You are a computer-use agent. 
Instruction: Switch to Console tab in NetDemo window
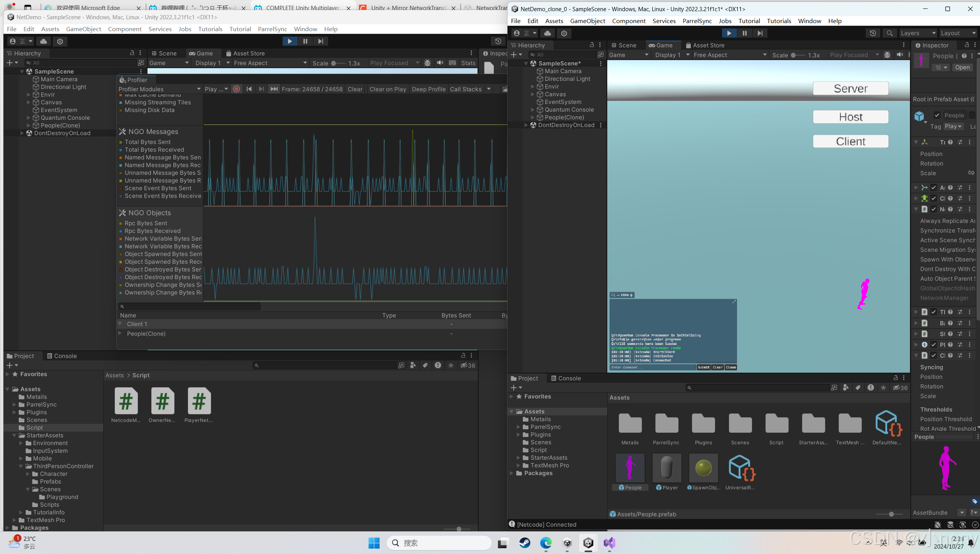tap(62, 356)
